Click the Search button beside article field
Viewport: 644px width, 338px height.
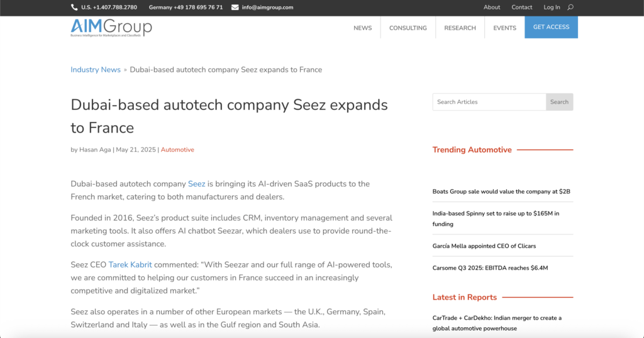[559, 102]
